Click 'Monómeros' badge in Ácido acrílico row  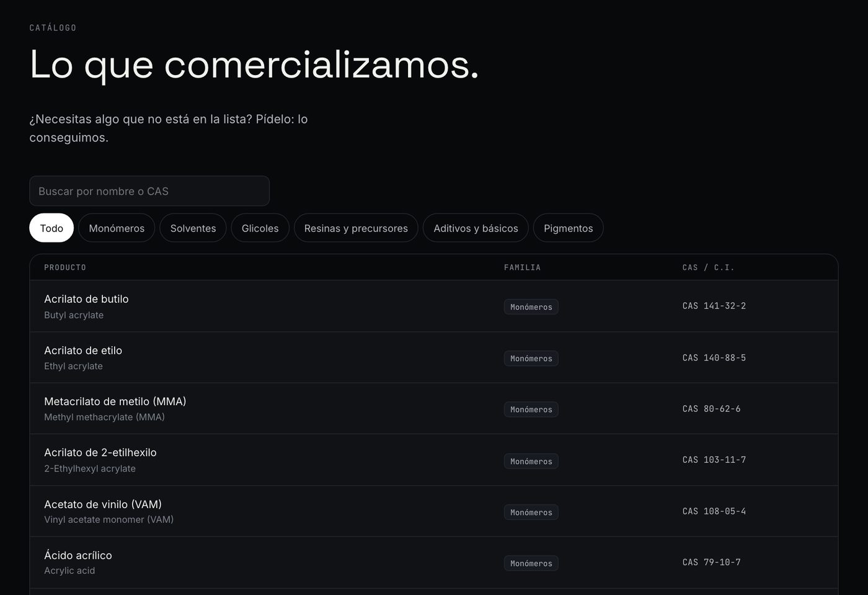click(x=531, y=563)
